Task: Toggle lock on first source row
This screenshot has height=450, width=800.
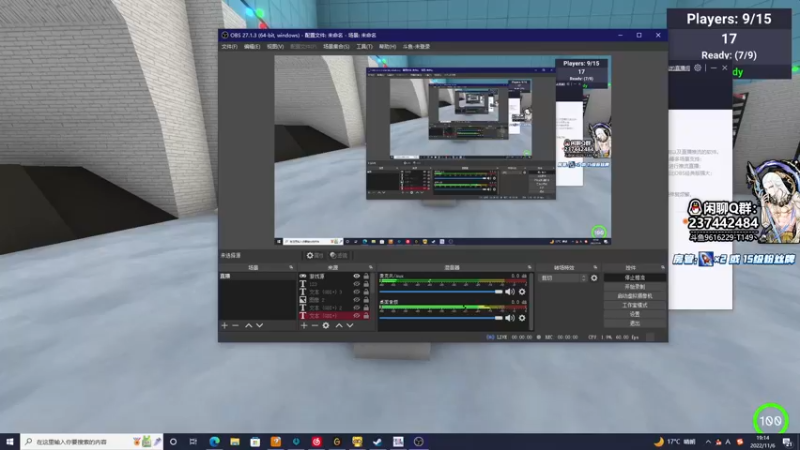Action: [x=366, y=276]
